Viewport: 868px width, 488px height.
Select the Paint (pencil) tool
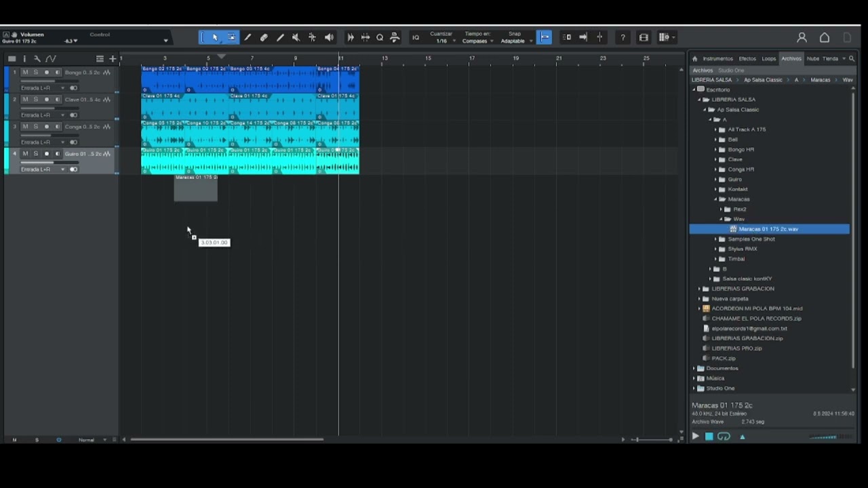(280, 37)
